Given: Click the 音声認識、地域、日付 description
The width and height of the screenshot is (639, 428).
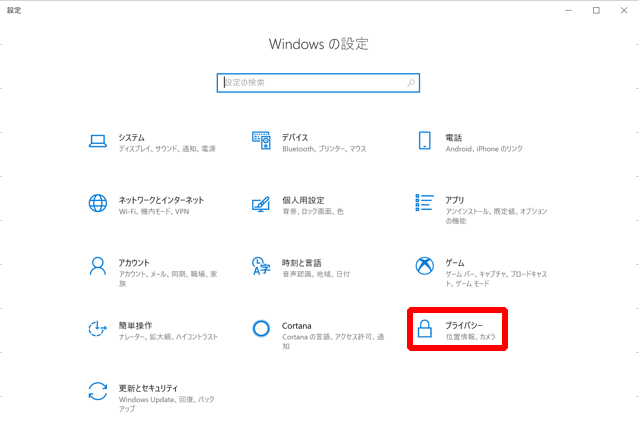Looking at the screenshot, I should [316, 274].
